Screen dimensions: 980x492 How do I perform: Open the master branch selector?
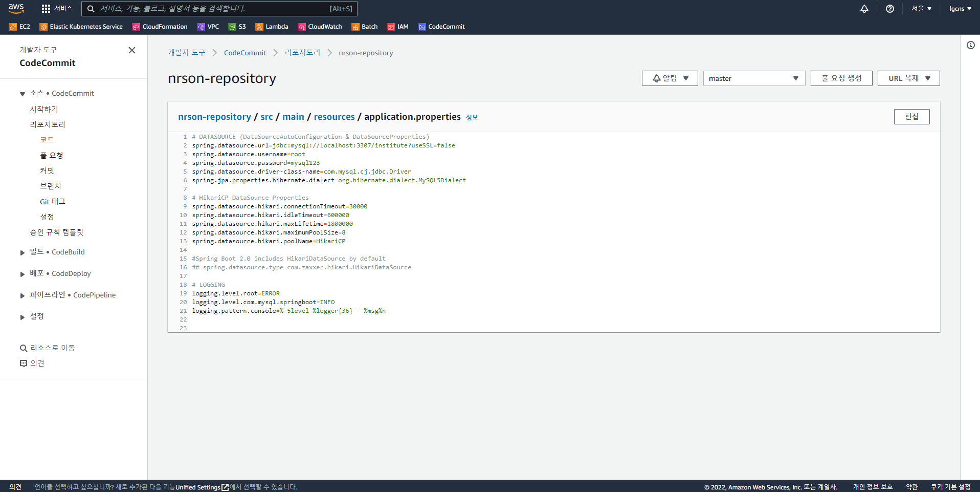click(x=754, y=78)
